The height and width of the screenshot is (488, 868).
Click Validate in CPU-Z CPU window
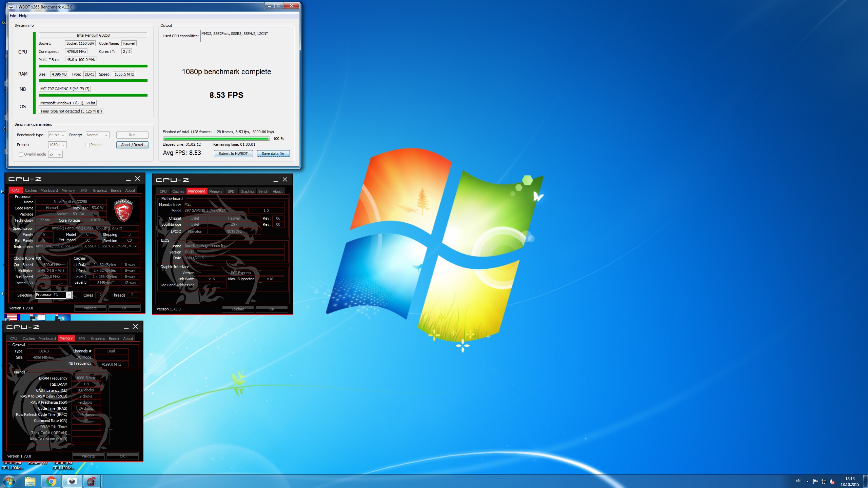pyautogui.click(x=91, y=308)
